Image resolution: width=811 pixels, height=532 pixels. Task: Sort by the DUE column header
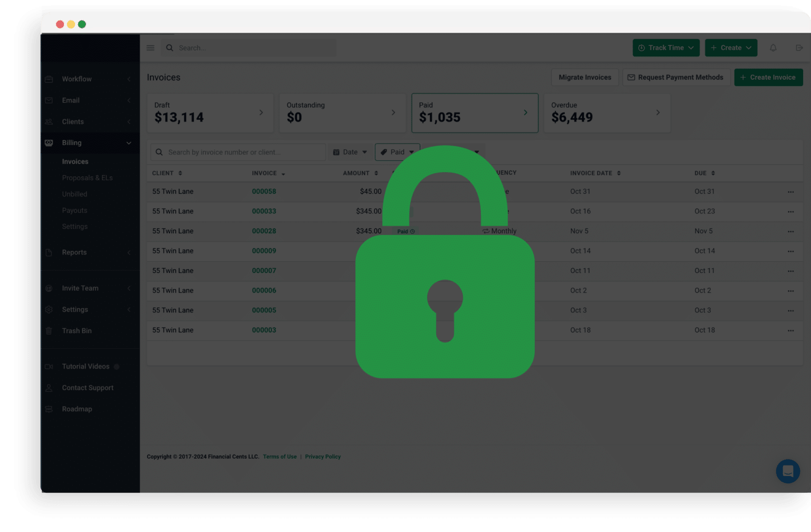point(704,173)
